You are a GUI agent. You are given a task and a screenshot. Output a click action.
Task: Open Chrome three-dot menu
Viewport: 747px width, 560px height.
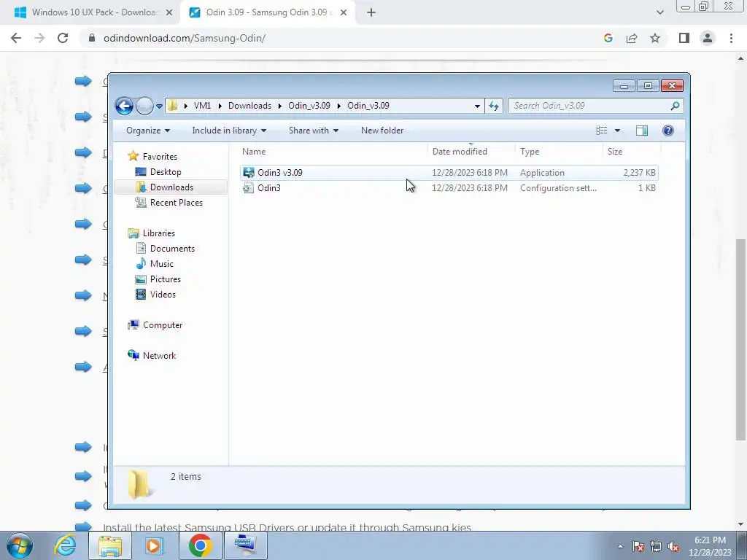point(731,38)
